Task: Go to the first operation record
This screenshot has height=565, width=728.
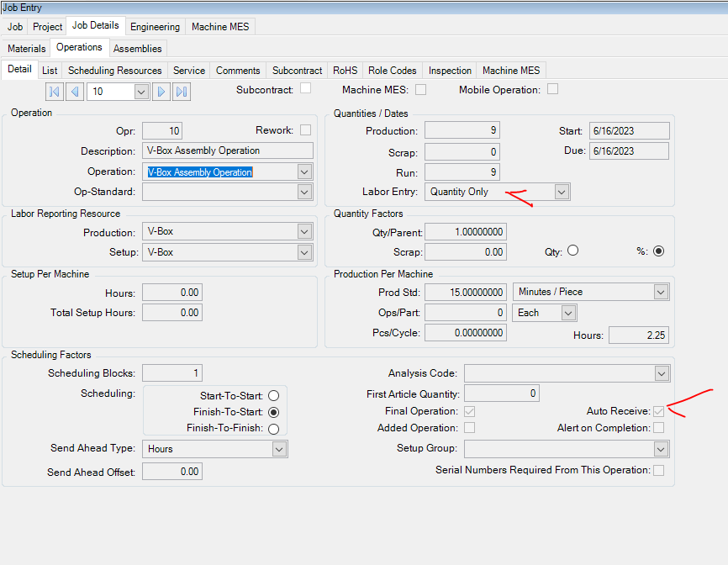Action: point(55,92)
